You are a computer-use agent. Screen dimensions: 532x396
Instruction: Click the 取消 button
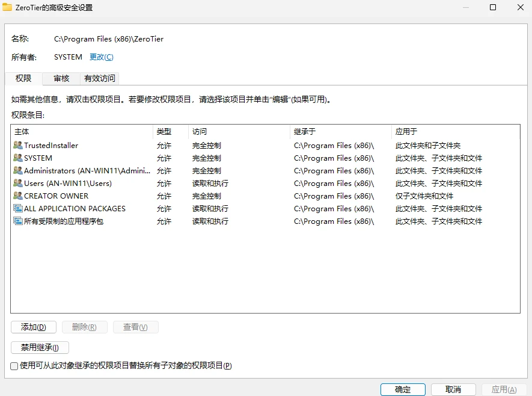[453, 389]
